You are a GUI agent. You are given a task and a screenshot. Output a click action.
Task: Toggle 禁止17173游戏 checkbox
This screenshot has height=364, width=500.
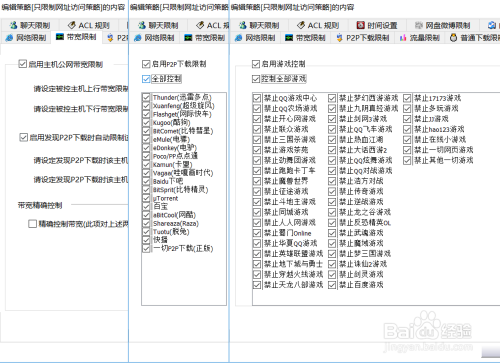[407, 98]
